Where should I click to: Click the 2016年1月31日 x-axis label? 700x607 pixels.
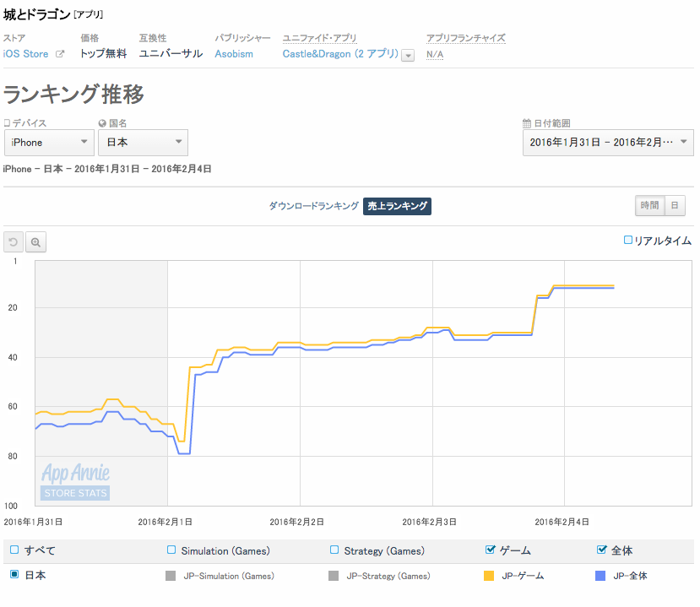pos(33,522)
